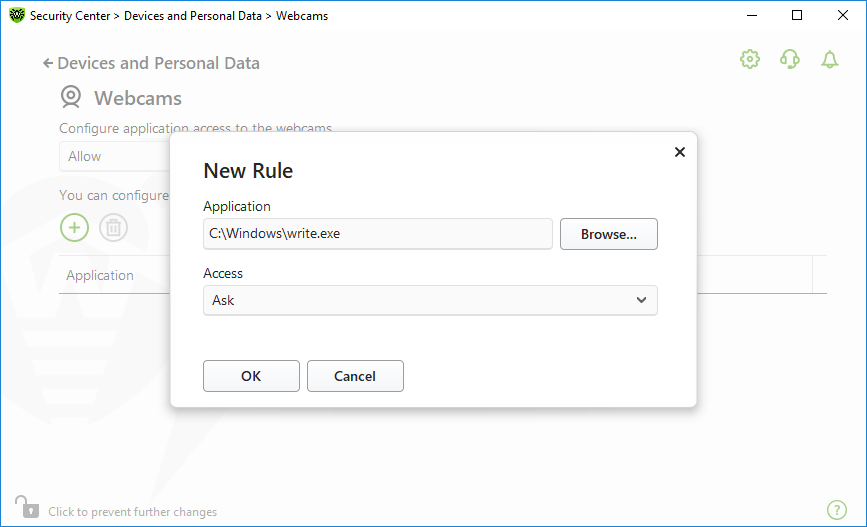
Task: Open the Browse file picker
Action: tap(608, 234)
